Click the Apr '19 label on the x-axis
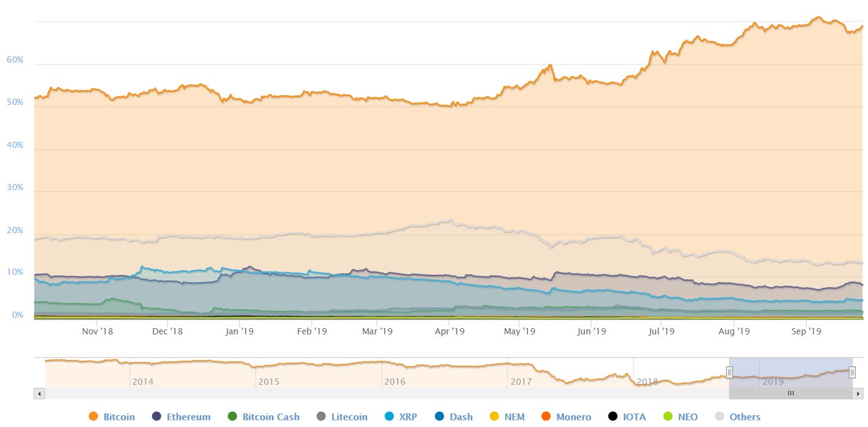 tap(449, 331)
